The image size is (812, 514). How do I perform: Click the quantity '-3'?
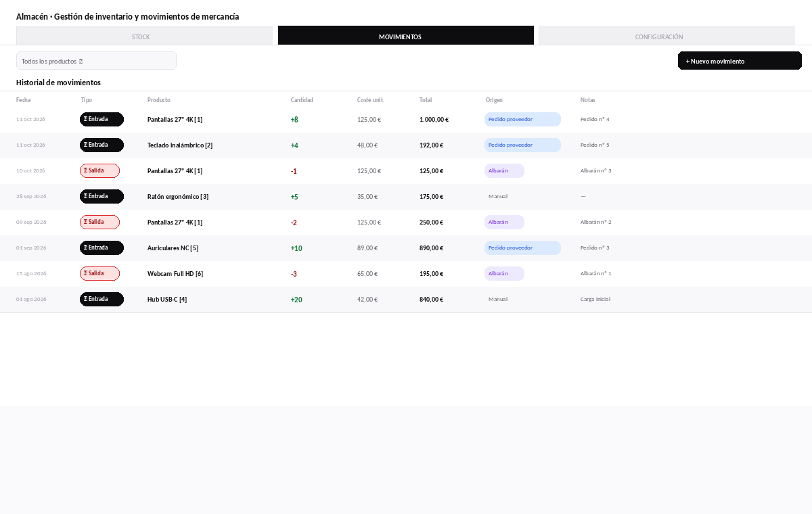coord(294,274)
